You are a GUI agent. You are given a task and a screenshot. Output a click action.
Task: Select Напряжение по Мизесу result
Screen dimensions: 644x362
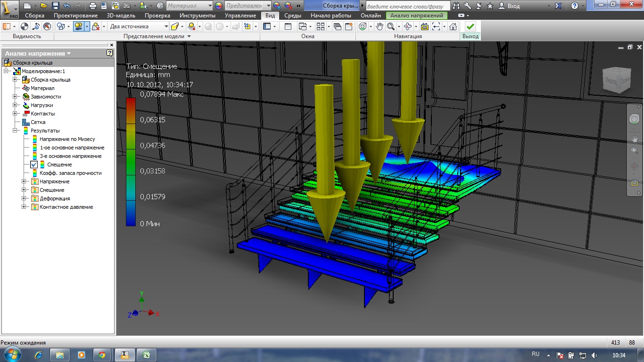[67, 139]
